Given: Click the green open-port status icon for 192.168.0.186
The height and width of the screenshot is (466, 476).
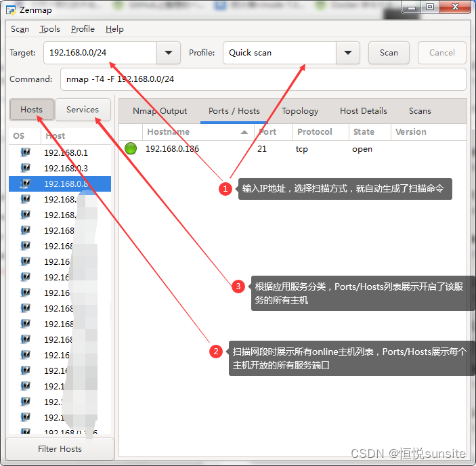Looking at the screenshot, I should 131,148.
